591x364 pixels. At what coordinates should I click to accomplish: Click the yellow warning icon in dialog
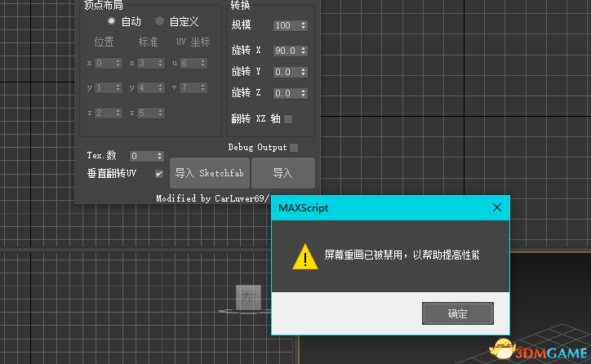[x=305, y=256]
